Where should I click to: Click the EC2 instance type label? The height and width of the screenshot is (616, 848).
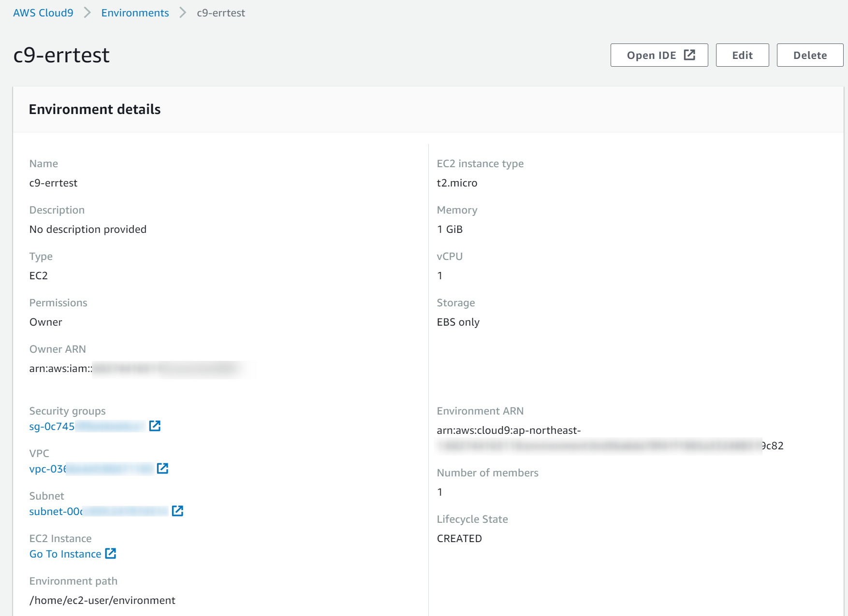(480, 163)
